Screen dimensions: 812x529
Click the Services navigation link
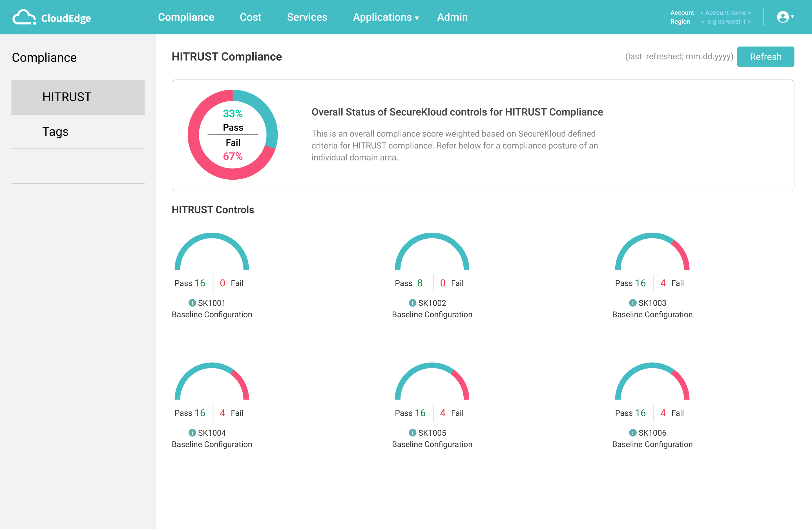click(x=307, y=17)
